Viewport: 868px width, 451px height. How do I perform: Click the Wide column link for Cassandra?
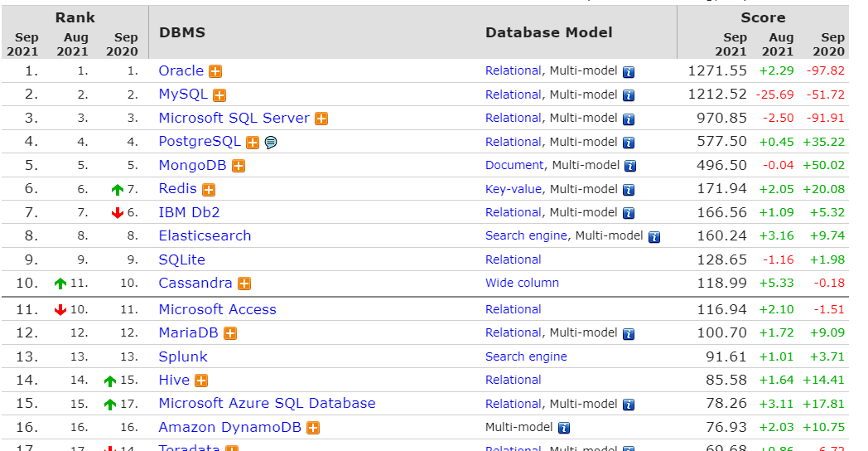522,284
